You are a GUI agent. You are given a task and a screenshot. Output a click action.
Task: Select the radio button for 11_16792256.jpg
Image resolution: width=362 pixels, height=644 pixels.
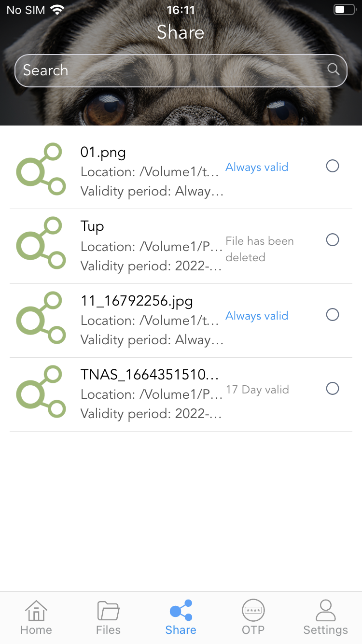tap(333, 315)
